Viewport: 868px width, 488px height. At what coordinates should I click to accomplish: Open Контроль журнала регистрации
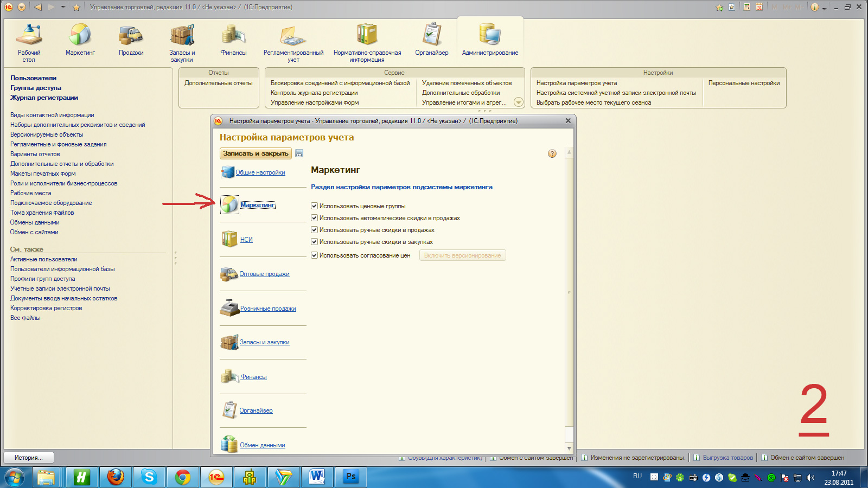314,93
